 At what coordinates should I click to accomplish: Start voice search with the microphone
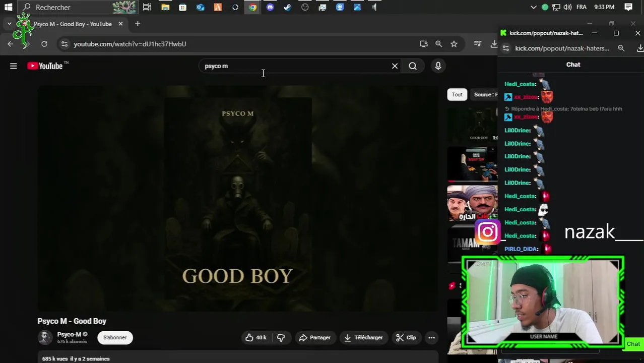pyautogui.click(x=438, y=66)
